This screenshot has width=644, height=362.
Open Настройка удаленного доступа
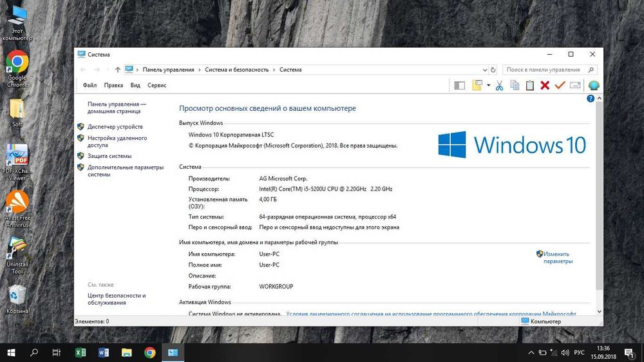pos(117,142)
